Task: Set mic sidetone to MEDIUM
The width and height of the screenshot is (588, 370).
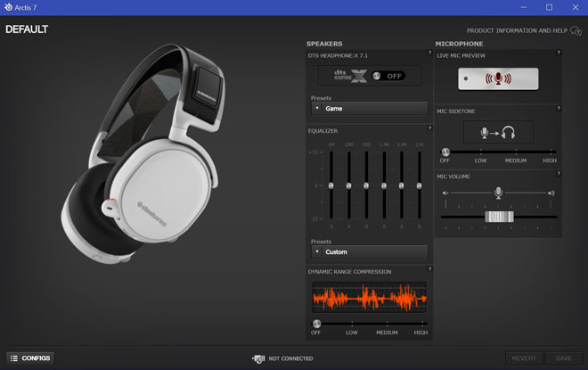Action: (516, 160)
